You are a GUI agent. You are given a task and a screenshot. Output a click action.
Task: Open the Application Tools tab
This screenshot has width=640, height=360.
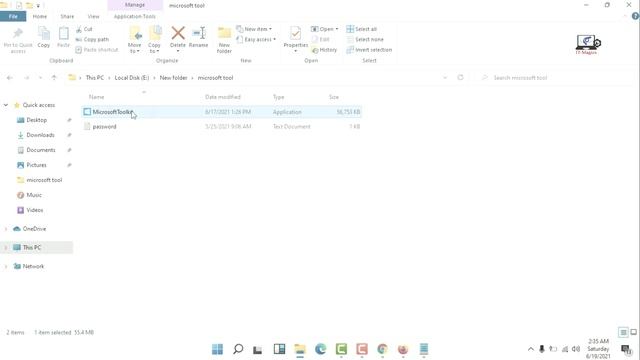(135, 16)
